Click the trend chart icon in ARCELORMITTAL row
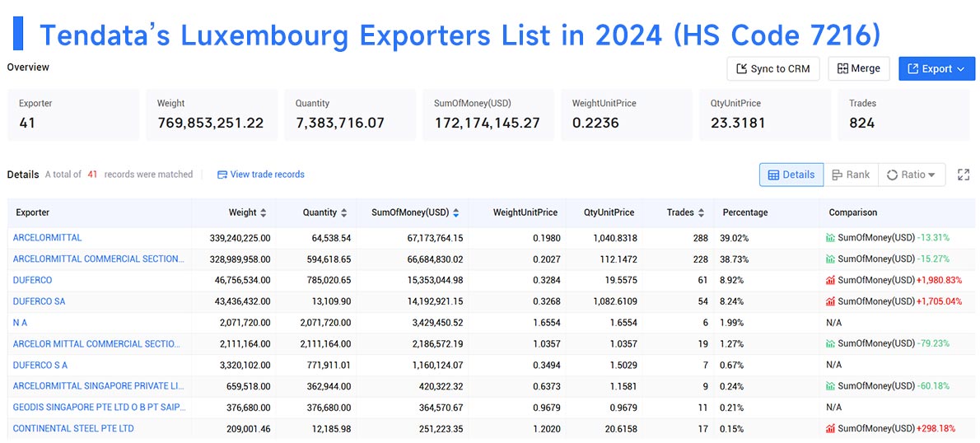This screenshot has height=443, width=980. (x=830, y=237)
